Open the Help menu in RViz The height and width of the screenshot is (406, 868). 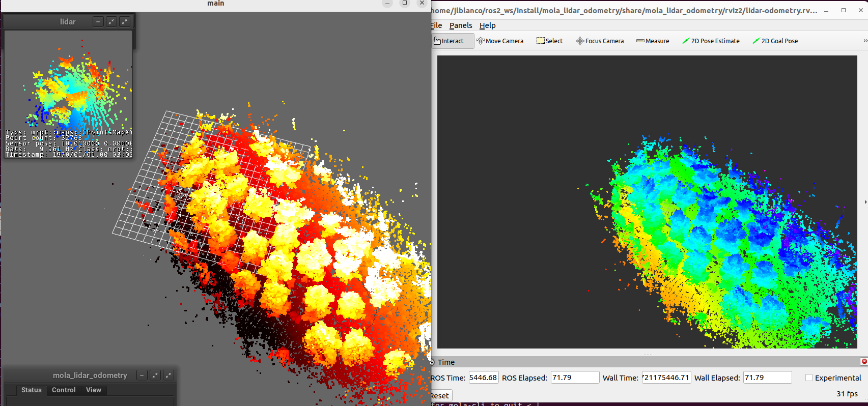(487, 25)
